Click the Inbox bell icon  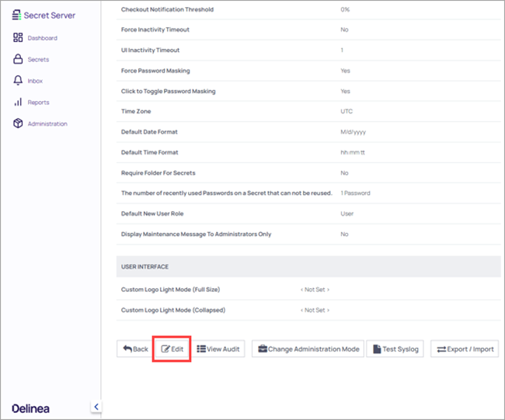pos(18,81)
